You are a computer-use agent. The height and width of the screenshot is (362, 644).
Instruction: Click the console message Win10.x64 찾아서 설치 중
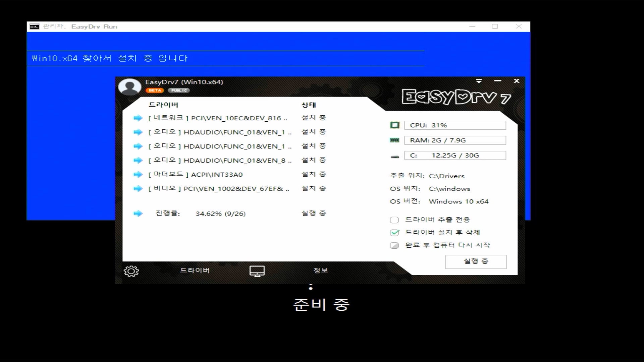click(x=110, y=58)
